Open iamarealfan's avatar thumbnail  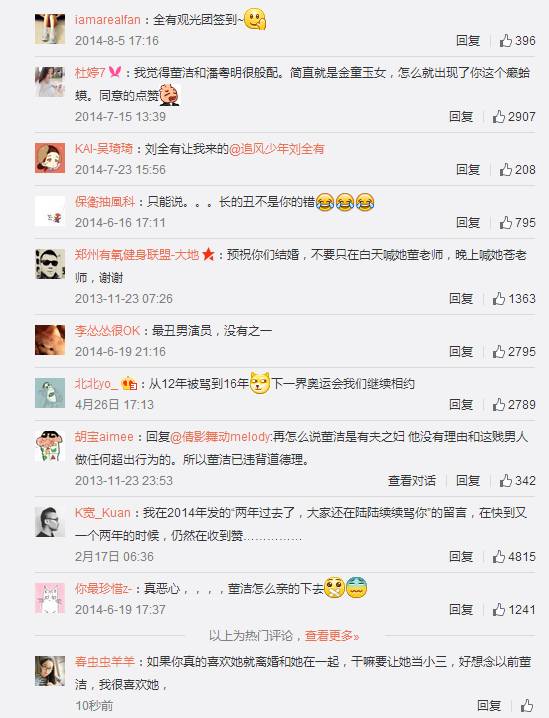(50, 28)
